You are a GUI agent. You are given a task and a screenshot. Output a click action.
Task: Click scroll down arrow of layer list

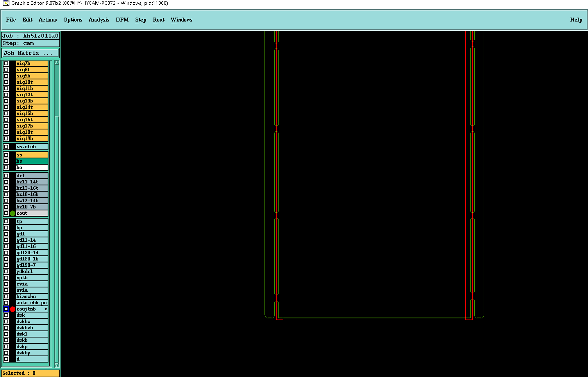coord(57,365)
